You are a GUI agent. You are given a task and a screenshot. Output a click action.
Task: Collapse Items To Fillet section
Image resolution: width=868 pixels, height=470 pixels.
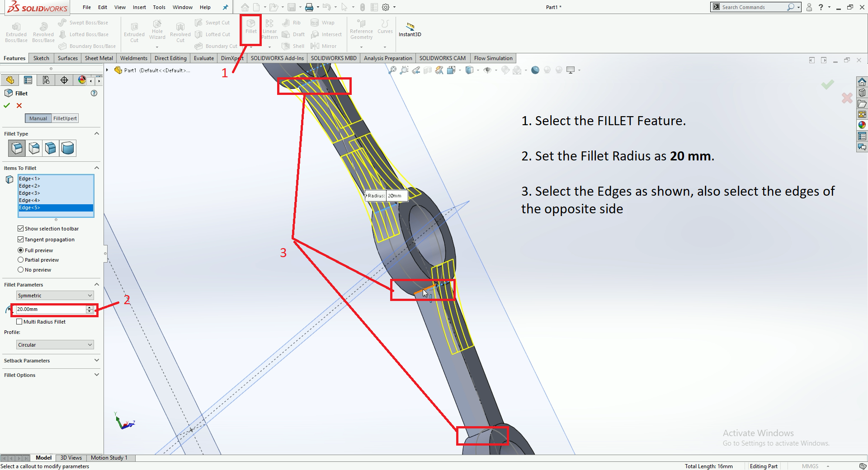[x=96, y=168]
